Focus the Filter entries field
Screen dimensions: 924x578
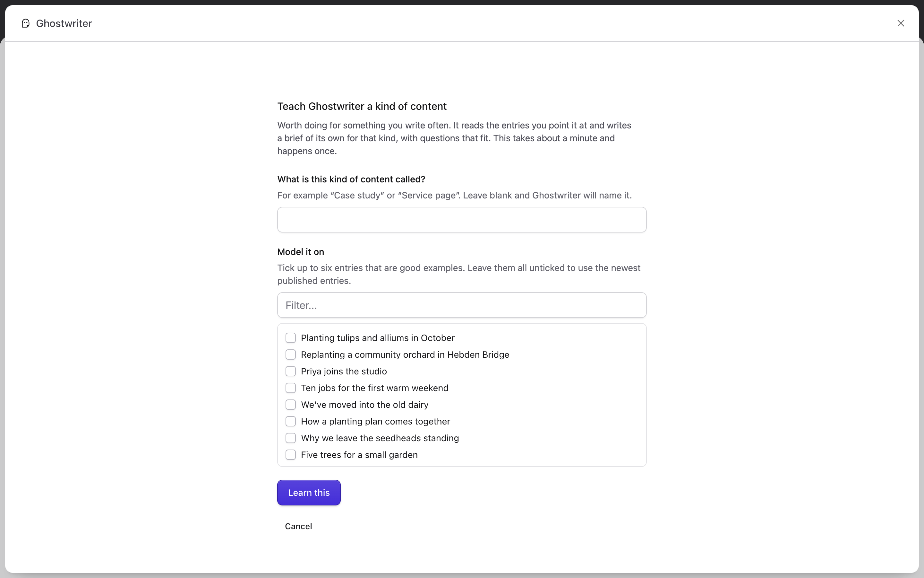pos(462,305)
